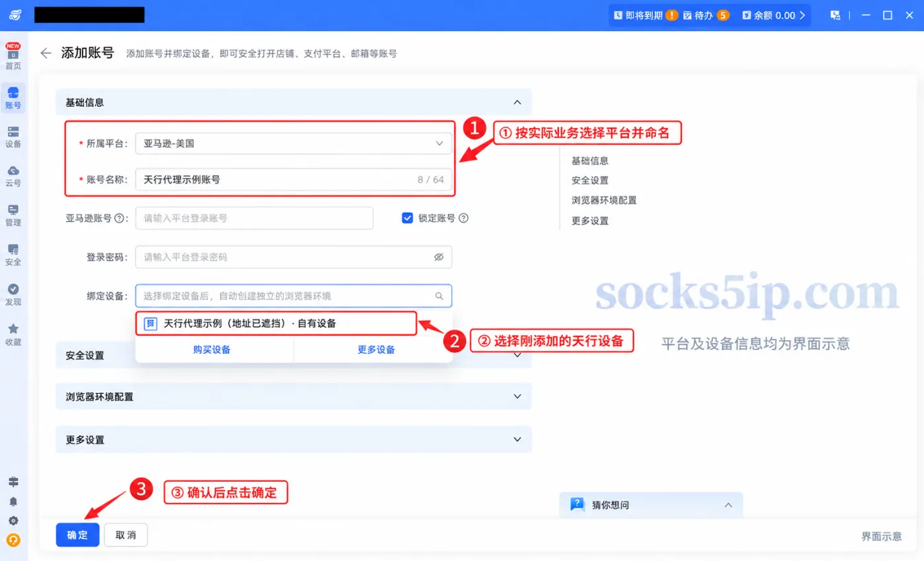Click the 更多设备 link

click(376, 350)
